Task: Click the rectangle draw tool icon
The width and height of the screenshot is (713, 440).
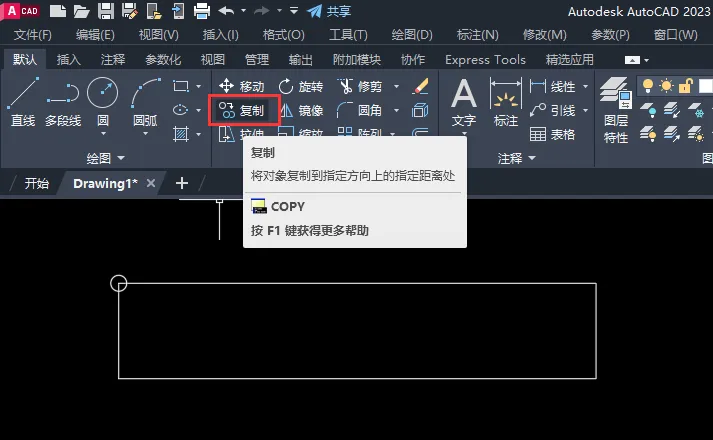Action: pyautogui.click(x=181, y=86)
